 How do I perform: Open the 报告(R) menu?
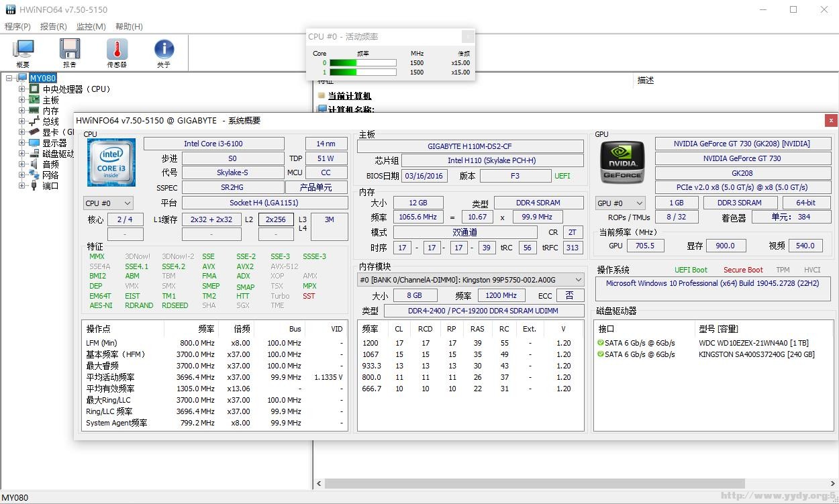tap(54, 27)
